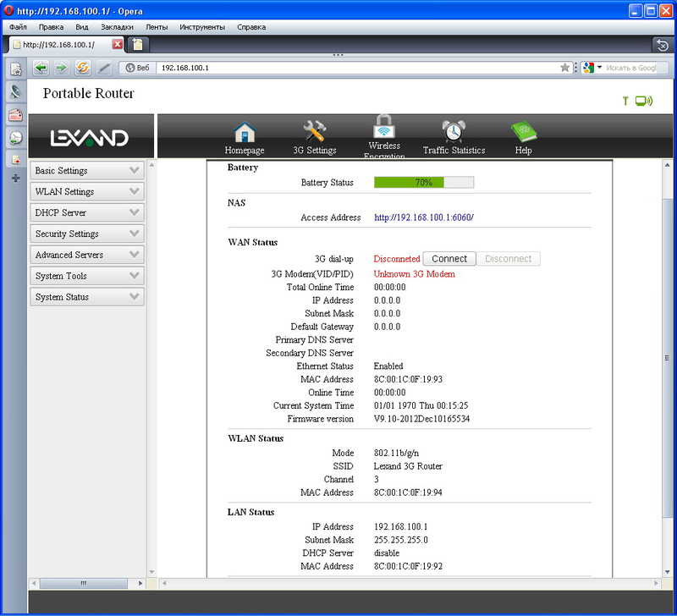Click the LEXAND logo
This screenshot has height=616, width=677.
click(90, 138)
